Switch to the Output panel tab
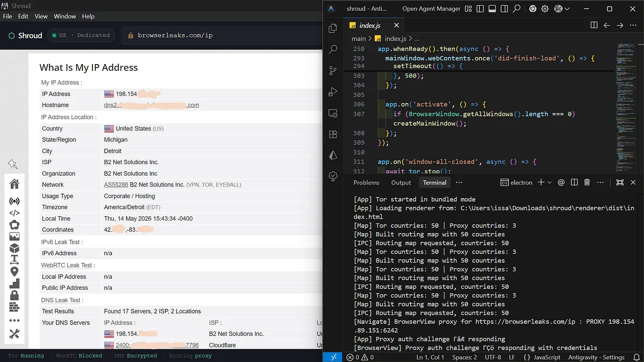The image size is (644, 362). click(x=401, y=183)
